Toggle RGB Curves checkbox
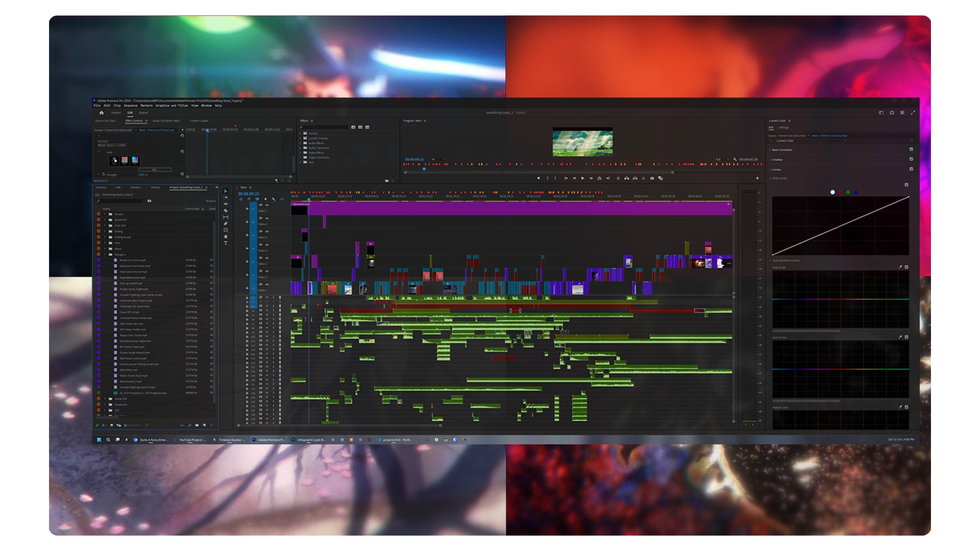This screenshot has height=551, width=980. (x=906, y=185)
